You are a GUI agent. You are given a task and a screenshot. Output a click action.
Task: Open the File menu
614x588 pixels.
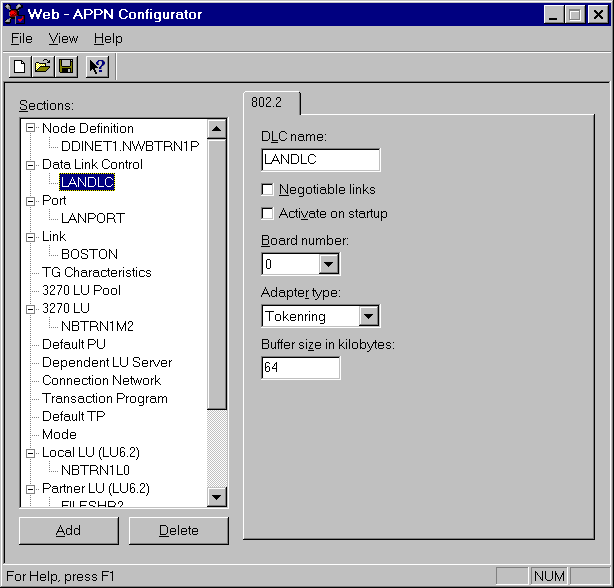coord(21,38)
